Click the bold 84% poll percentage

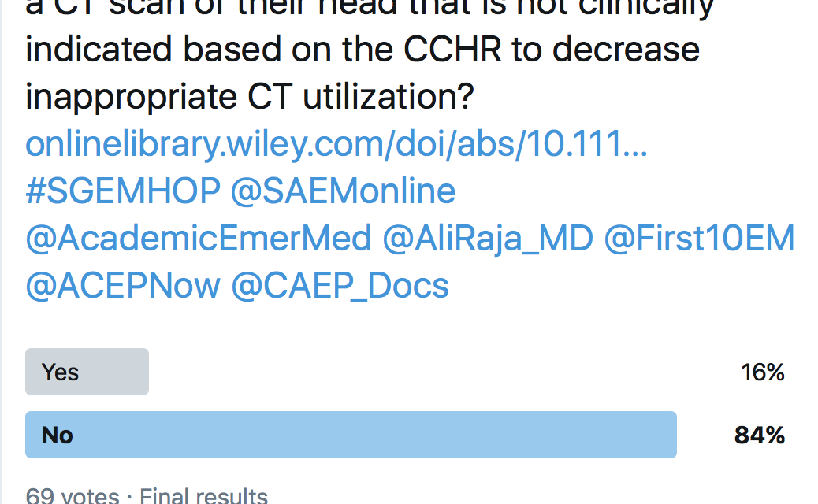(760, 435)
